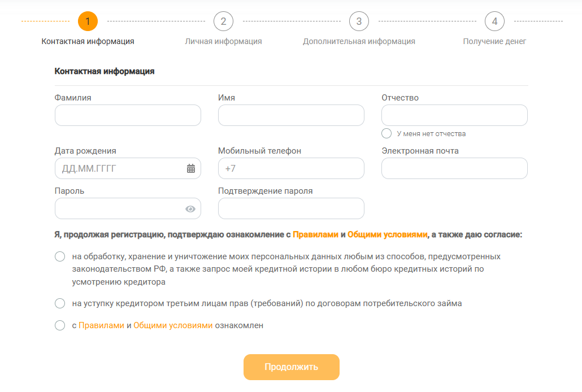Agree to personal data processing consent
This screenshot has height=392, width=582.
pyautogui.click(x=60, y=257)
